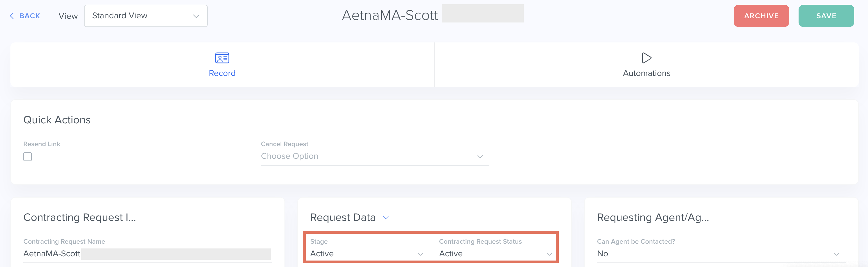Image resolution: width=868 pixels, height=267 pixels.
Task: Click the Contracting Request section heading
Action: [80, 218]
